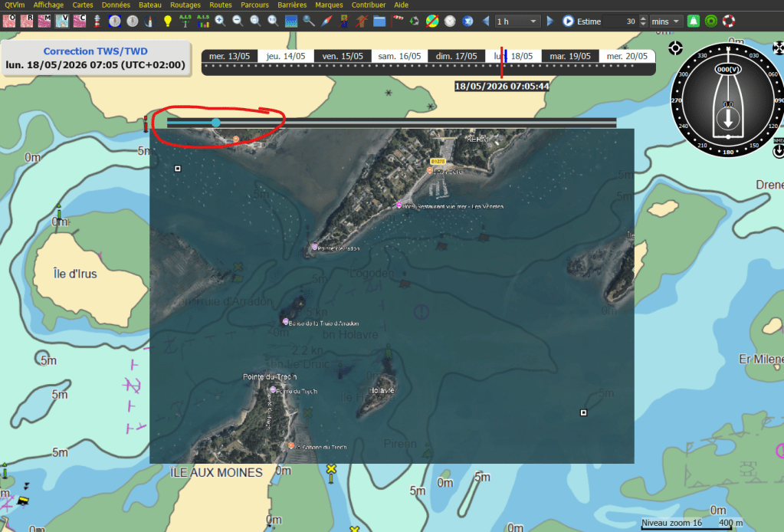Click the green recycle arrows icon
Viewport: 784px width, 532px height.
(x=414, y=21)
